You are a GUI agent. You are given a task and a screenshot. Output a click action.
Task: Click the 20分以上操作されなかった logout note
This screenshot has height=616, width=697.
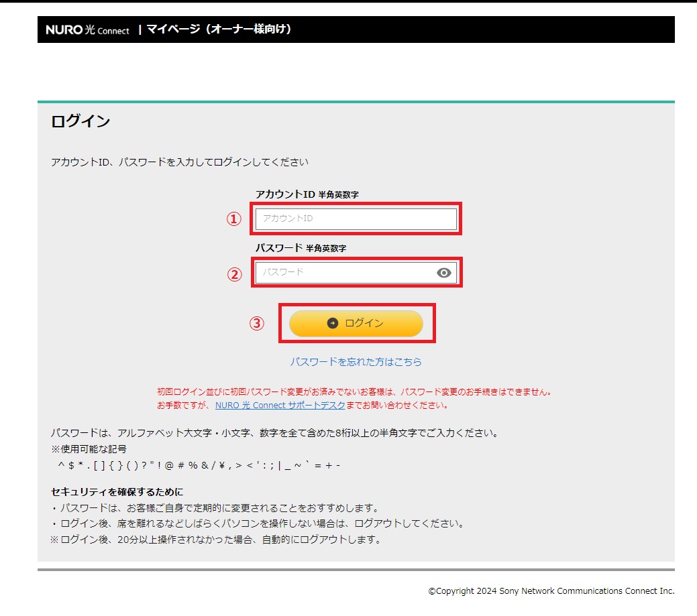pos(215,540)
